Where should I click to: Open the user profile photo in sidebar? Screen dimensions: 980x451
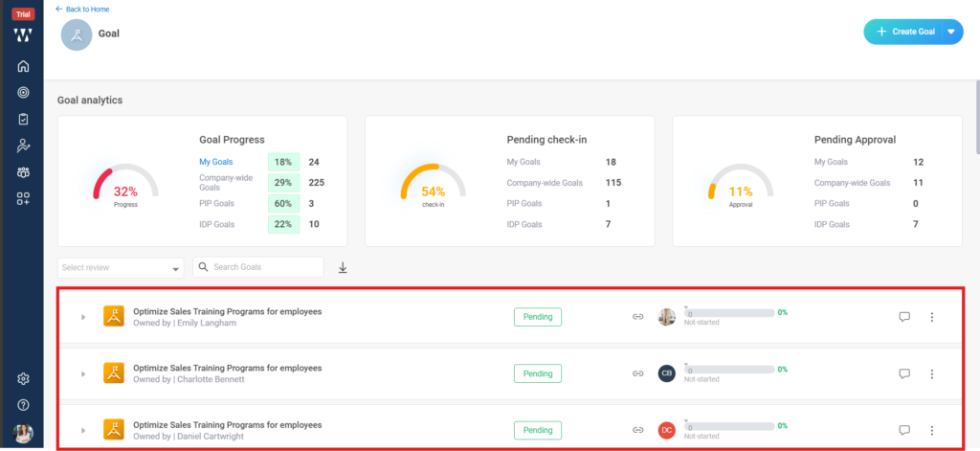[x=23, y=433]
